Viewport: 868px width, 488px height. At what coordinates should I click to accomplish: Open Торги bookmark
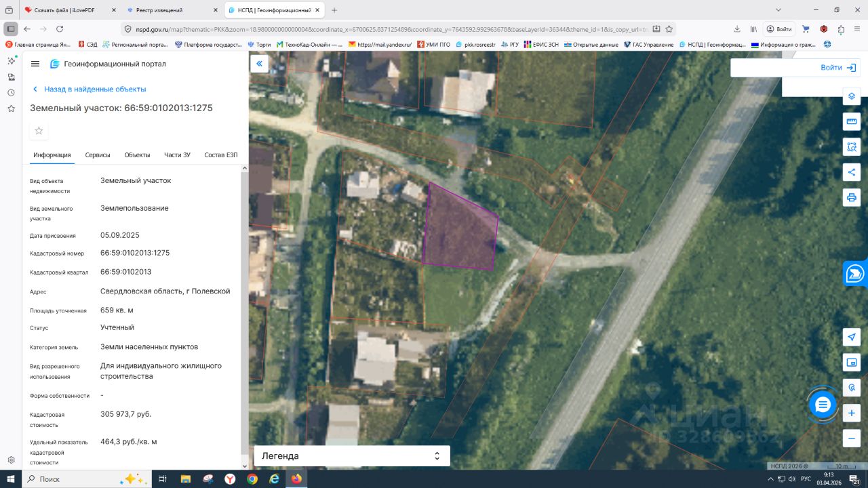point(259,45)
